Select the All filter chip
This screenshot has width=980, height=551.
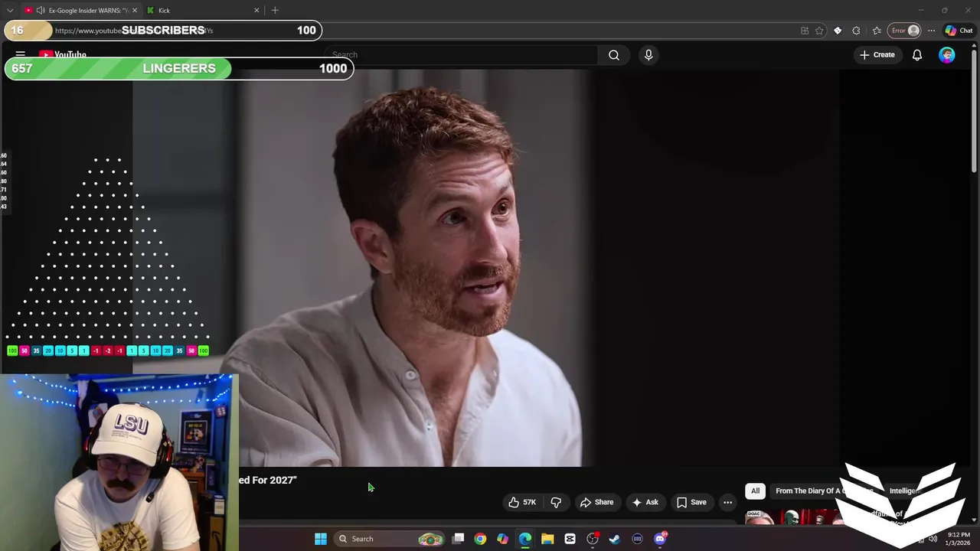(x=755, y=491)
